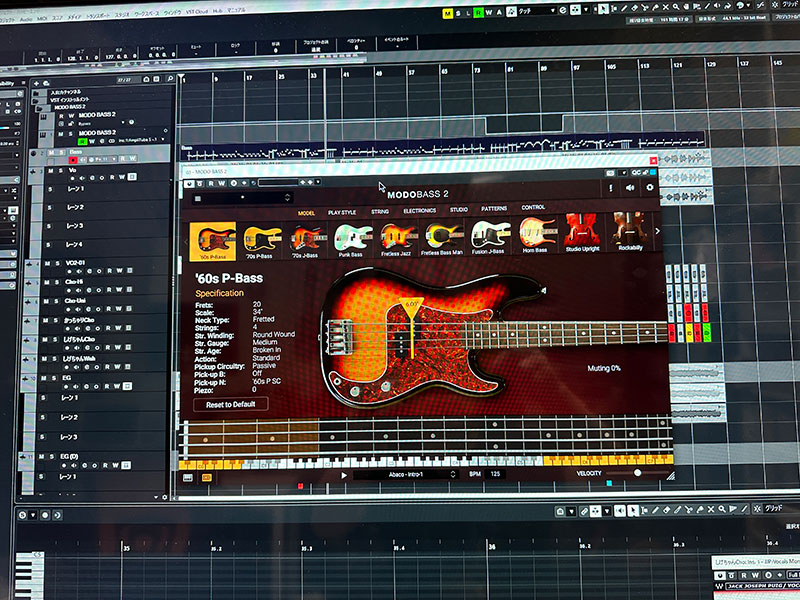The height and width of the screenshot is (600, 800).
Task: Open the PLAY STYLE tab
Action: pyautogui.click(x=342, y=212)
